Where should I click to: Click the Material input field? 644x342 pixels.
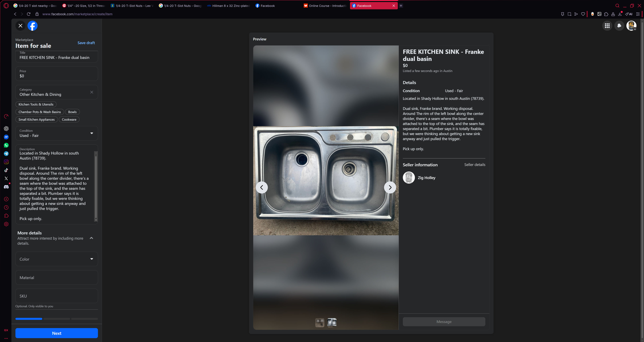(x=57, y=277)
